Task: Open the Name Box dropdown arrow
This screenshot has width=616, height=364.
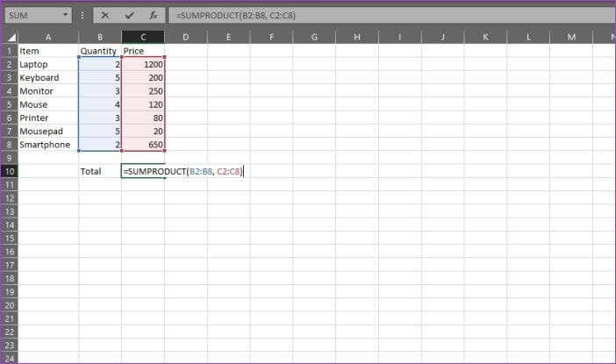Action: click(x=65, y=15)
